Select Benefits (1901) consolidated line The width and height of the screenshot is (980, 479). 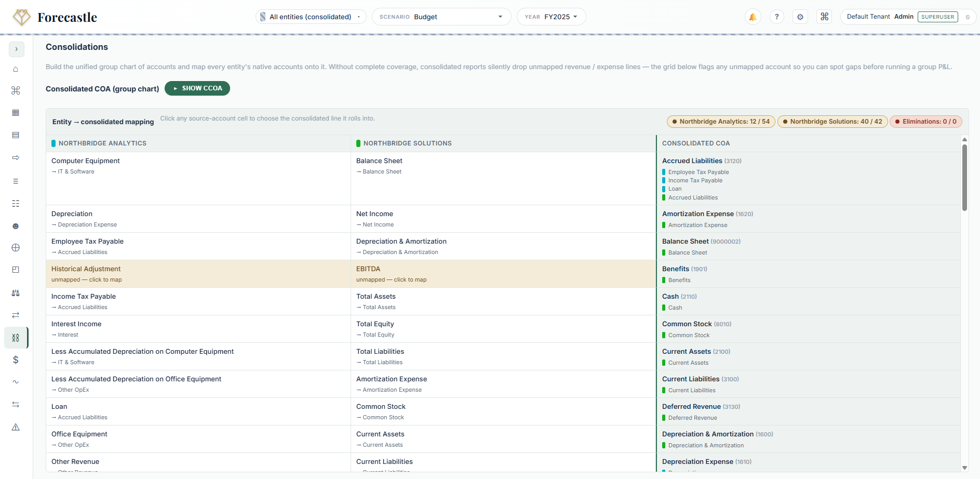click(808, 274)
